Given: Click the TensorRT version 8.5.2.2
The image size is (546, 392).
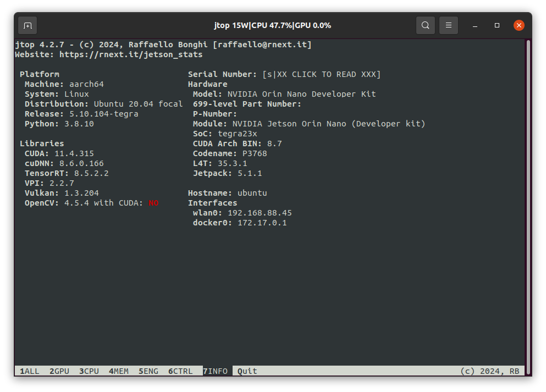Looking at the screenshot, I should tap(91, 173).
